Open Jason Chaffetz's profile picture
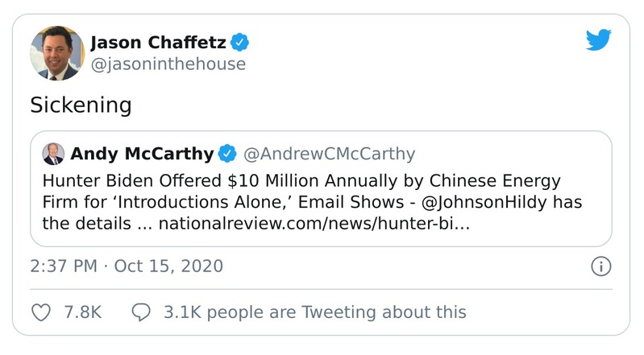 (x=57, y=53)
